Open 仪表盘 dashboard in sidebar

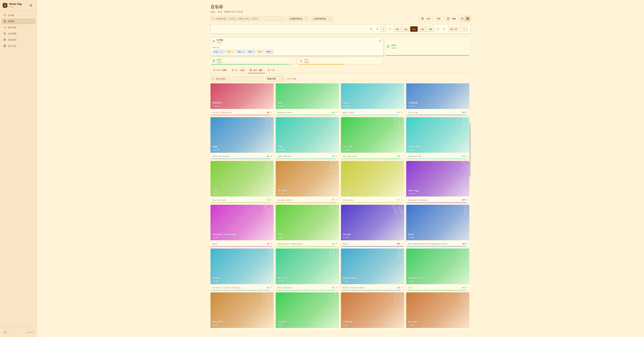(x=11, y=15)
